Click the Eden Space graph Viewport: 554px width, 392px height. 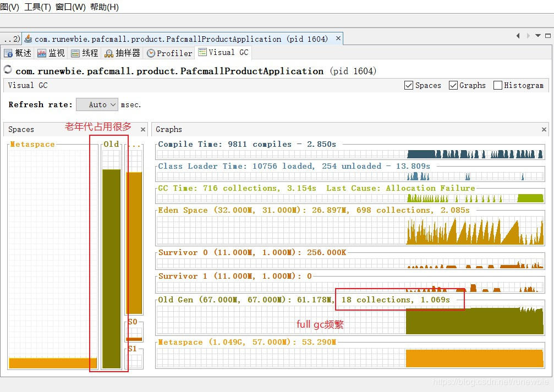coord(350,230)
